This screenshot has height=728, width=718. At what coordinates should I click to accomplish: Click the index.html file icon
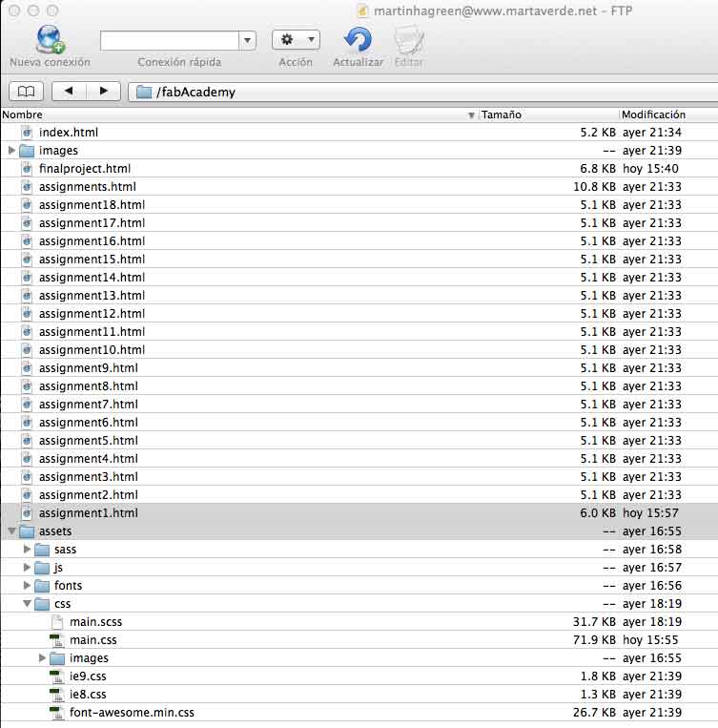(x=27, y=133)
